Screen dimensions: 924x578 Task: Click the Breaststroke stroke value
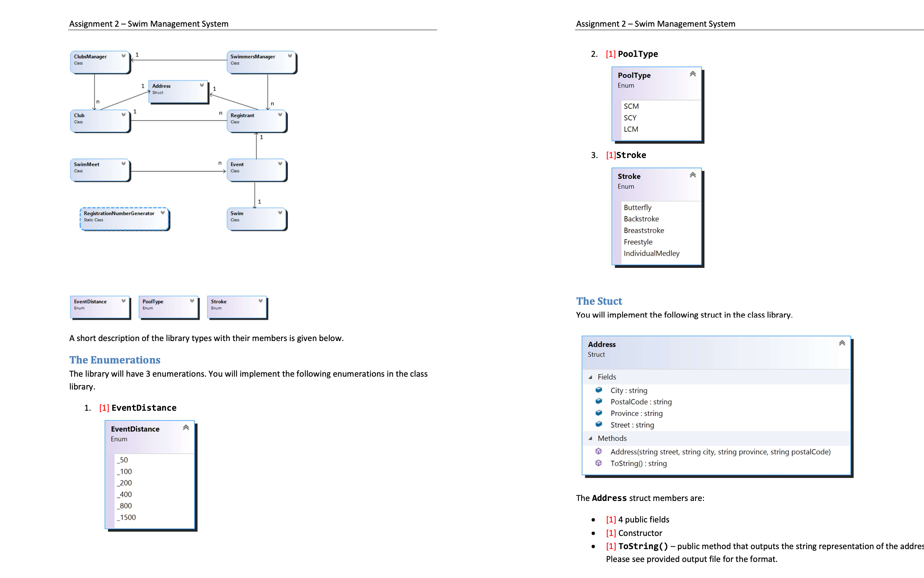point(644,230)
